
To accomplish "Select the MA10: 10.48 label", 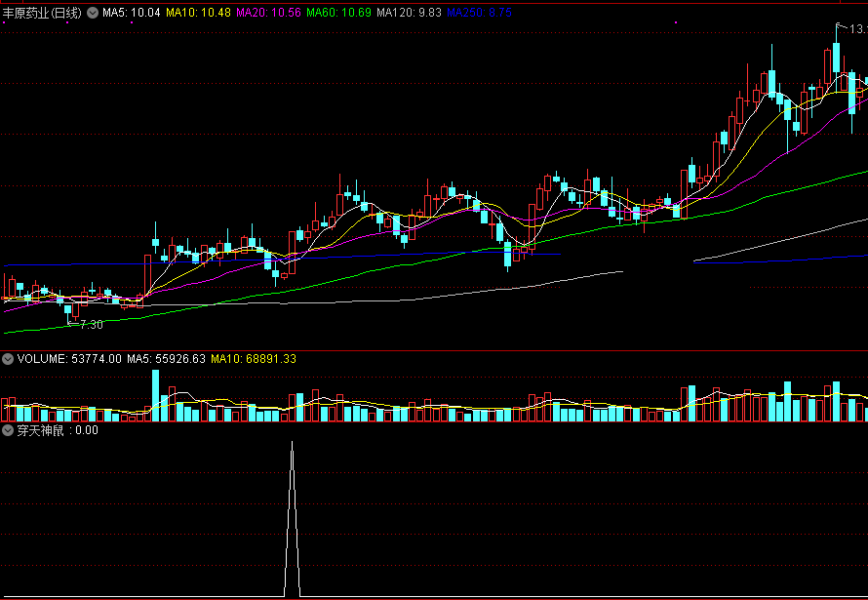I will coord(198,13).
